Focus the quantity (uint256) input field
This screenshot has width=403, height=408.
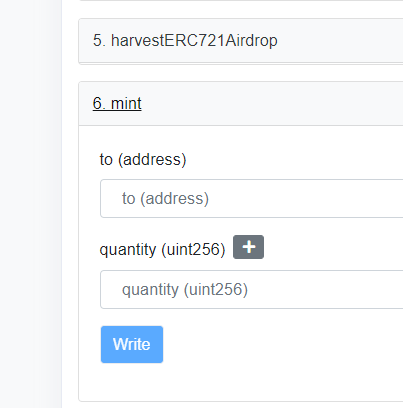[252, 289]
